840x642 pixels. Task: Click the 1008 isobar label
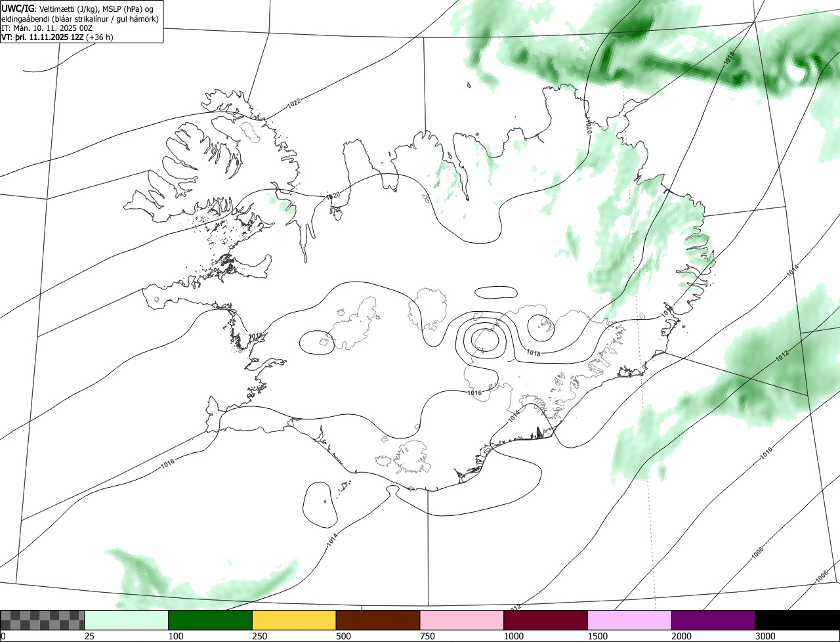[x=757, y=552]
